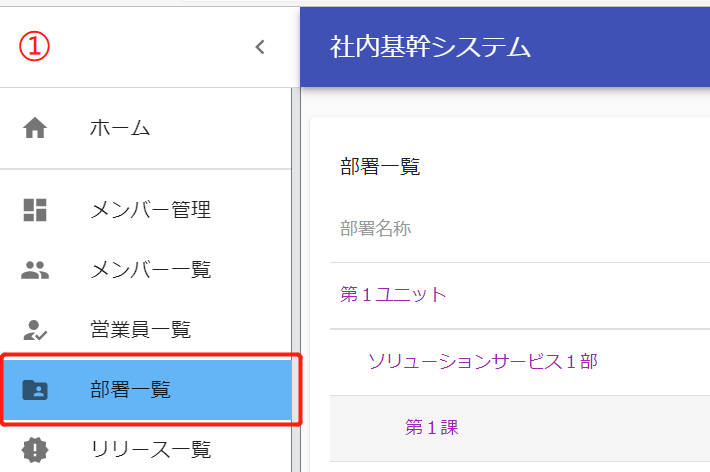Click the 部署名称 search field
710x472 pixels.
pos(500,229)
